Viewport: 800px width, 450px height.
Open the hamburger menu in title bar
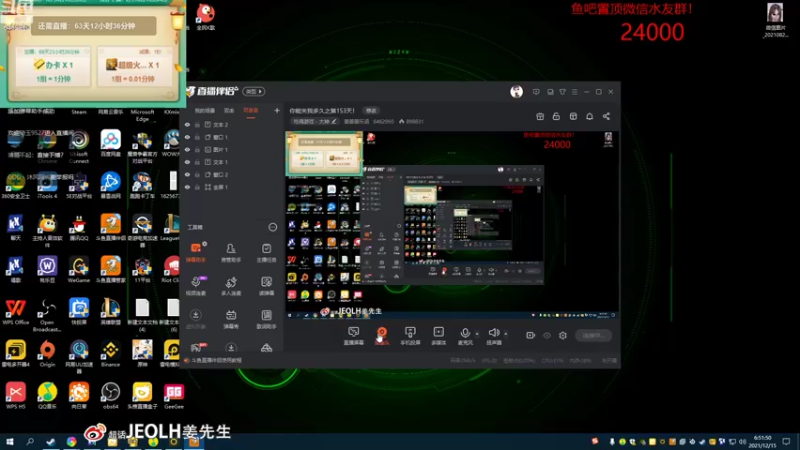coord(574,92)
